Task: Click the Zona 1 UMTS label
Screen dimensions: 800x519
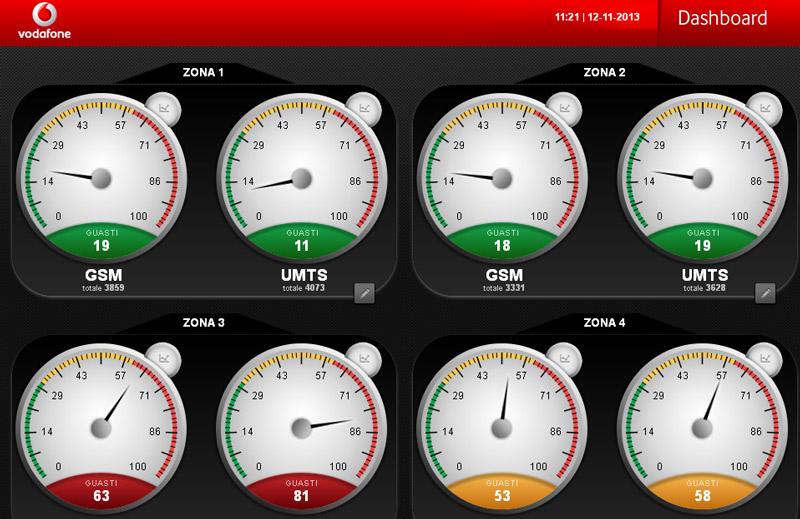Action: coord(304,275)
